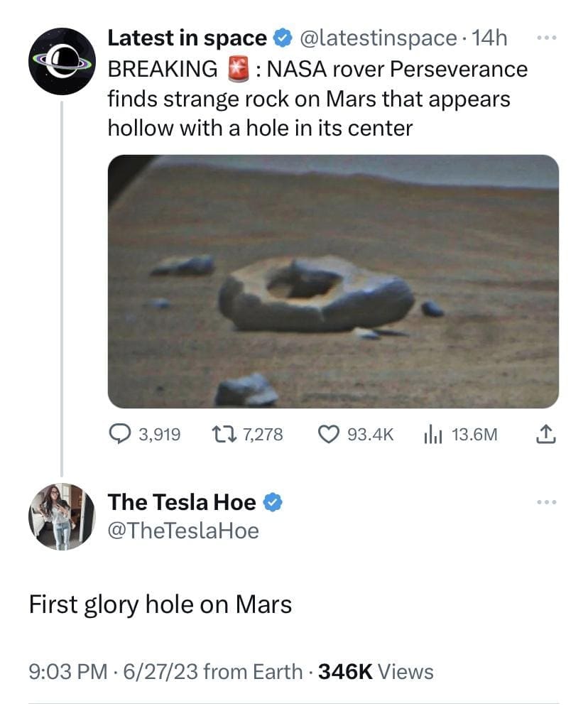Enlarge the Mars rock photo

pyautogui.click(x=333, y=281)
